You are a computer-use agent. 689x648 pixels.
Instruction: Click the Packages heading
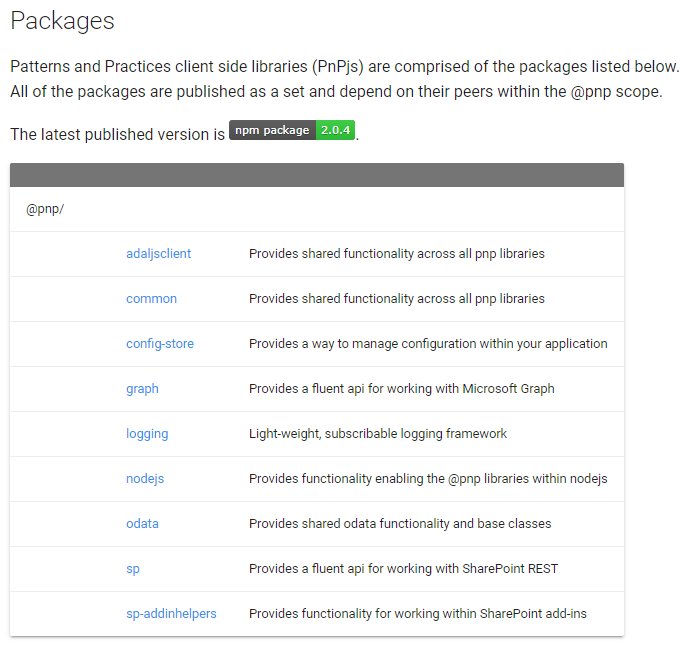[62, 21]
